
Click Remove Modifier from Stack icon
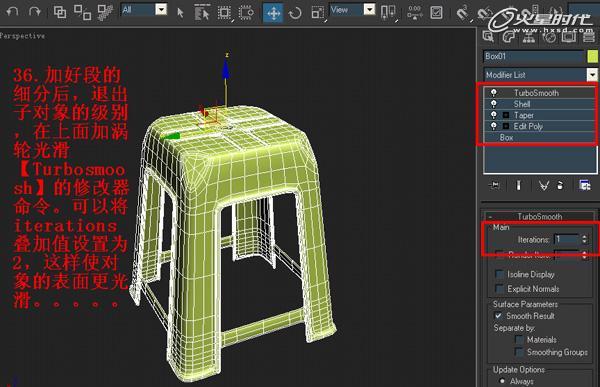[x=560, y=186]
